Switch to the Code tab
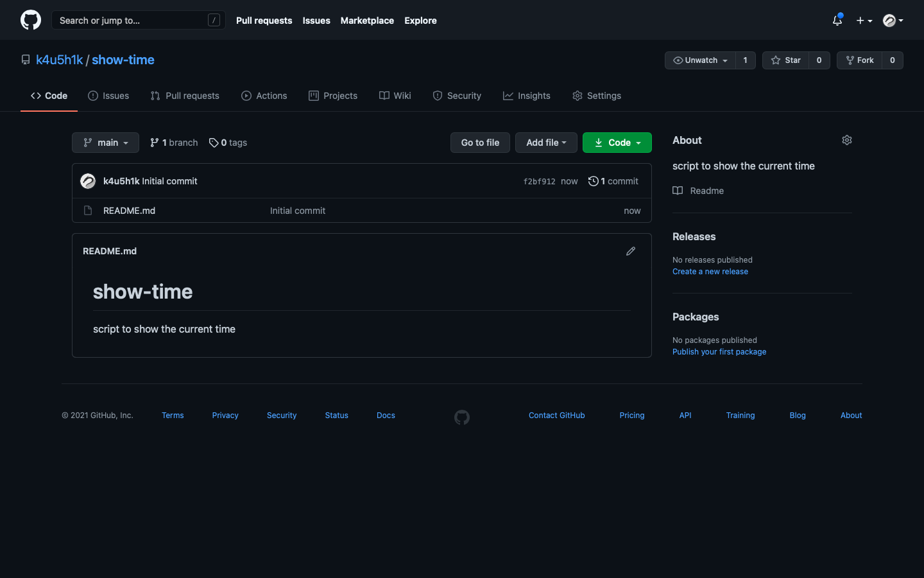The height and width of the screenshot is (578, 924). click(x=49, y=96)
